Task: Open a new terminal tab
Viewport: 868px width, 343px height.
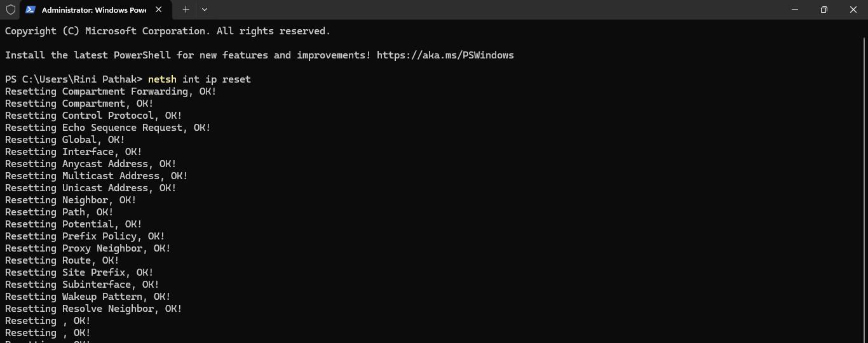Action: (186, 10)
